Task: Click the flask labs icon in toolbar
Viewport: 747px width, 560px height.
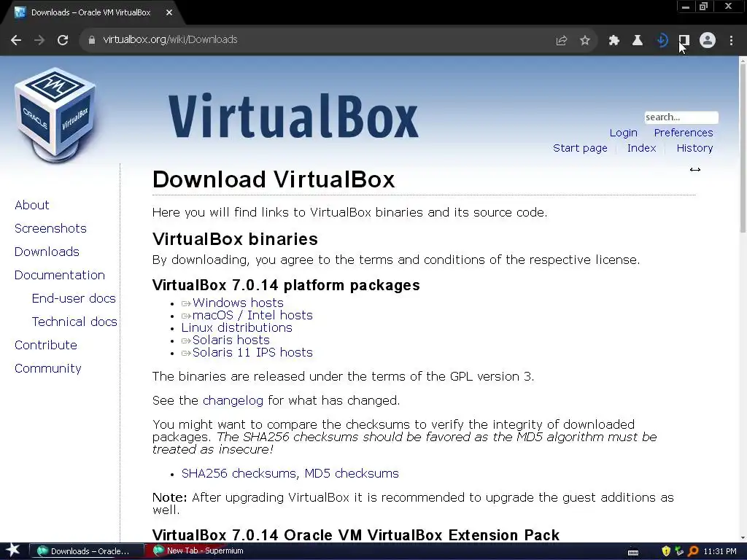Action: 637,41
